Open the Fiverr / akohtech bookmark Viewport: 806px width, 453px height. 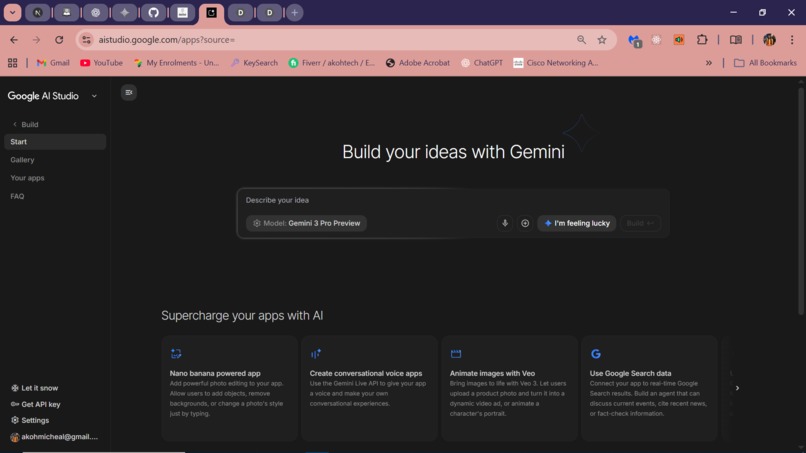332,63
